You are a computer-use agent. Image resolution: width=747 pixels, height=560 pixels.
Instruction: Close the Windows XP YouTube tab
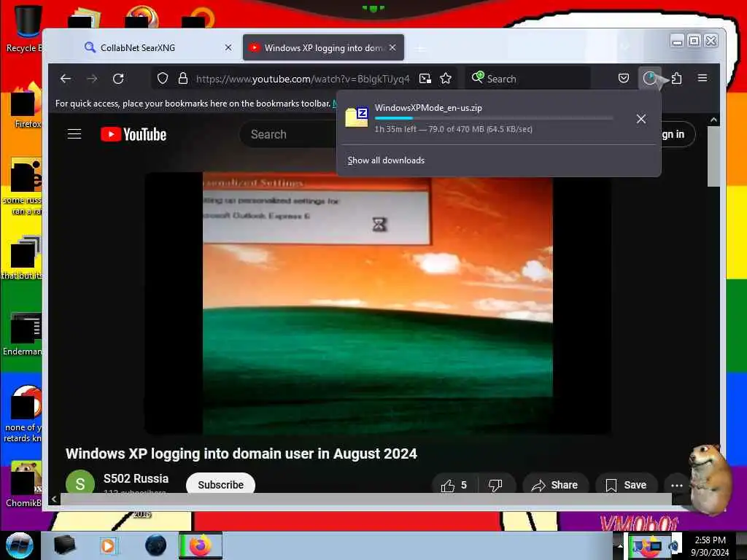(392, 47)
